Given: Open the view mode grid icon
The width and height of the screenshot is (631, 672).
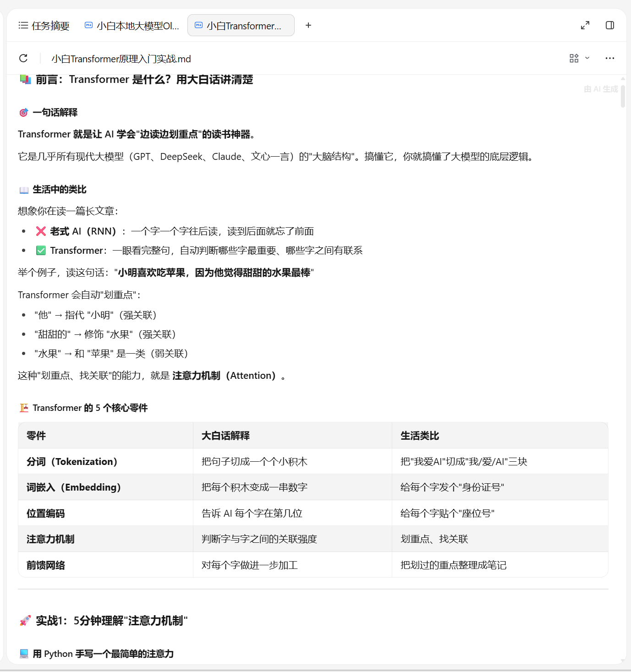Looking at the screenshot, I should click(574, 58).
